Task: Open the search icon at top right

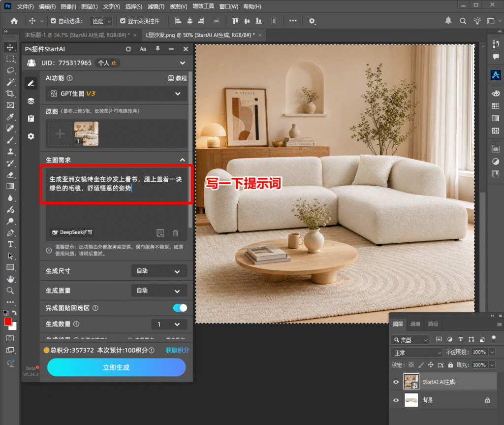Action: click(x=463, y=21)
